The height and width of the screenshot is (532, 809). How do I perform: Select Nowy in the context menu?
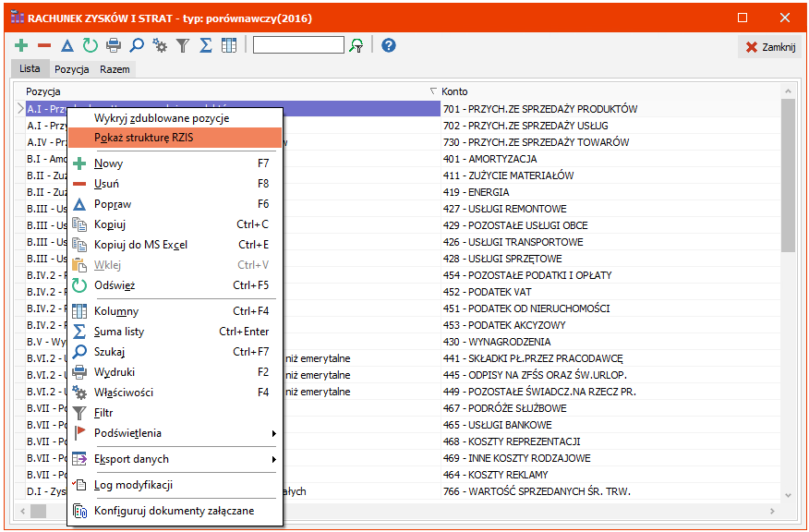(175, 163)
